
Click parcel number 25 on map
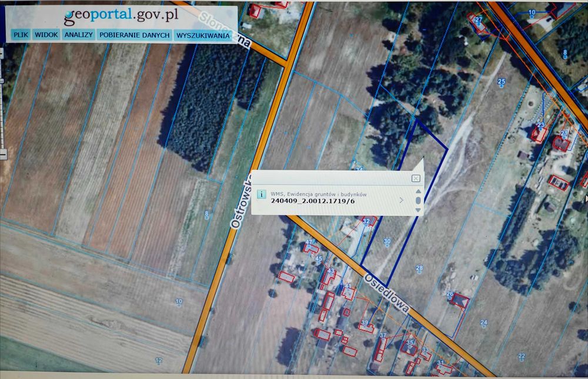click(502, 81)
